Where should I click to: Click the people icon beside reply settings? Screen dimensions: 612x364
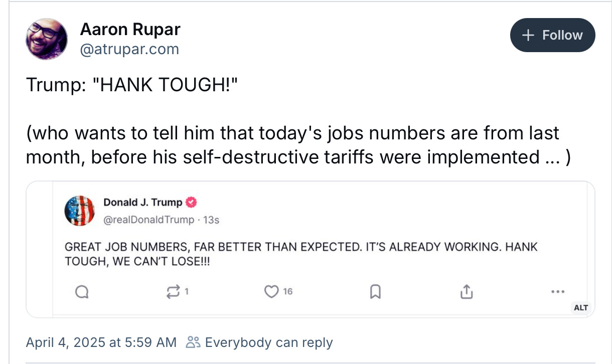[193, 342]
